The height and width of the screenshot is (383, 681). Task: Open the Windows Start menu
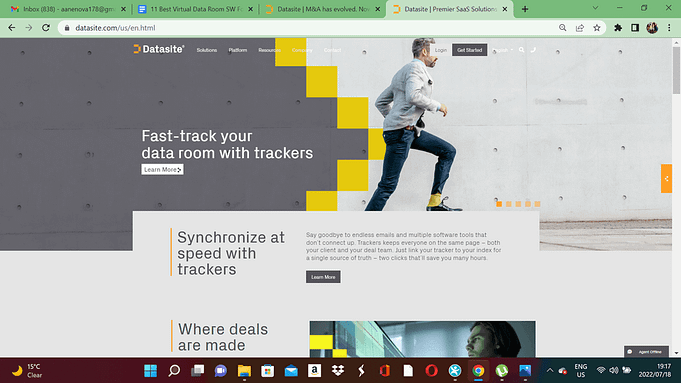(x=151, y=370)
